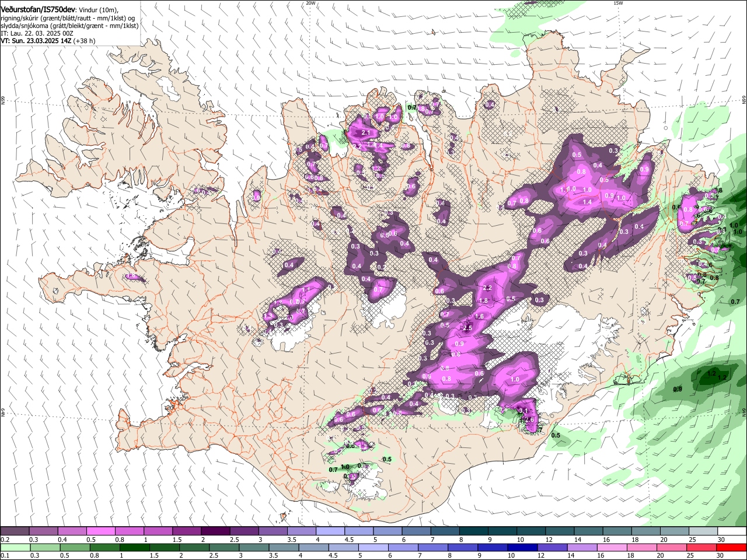Select the upper legend swatch between 6 and 7
This screenshot has height=560, width=747.
[416, 531]
